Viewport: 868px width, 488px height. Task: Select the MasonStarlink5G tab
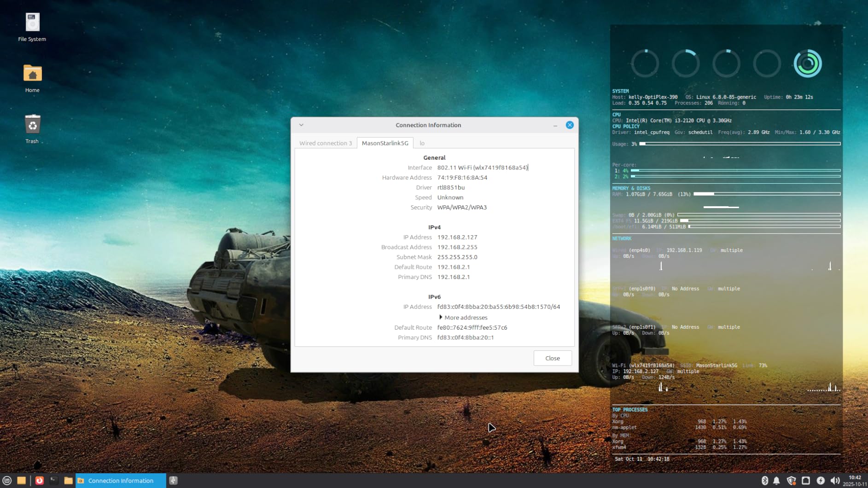coord(385,143)
